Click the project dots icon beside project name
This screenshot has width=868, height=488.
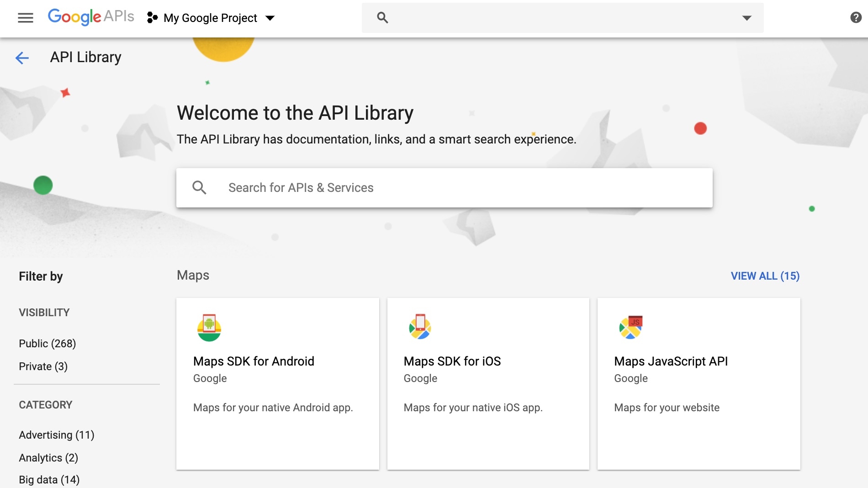coord(152,18)
